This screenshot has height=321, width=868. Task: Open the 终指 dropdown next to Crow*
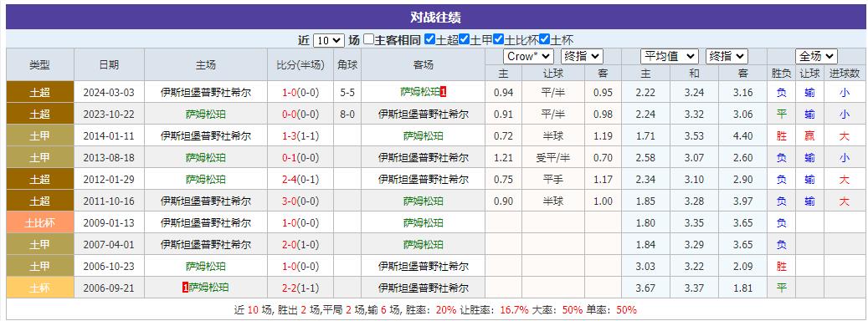pyautogui.click(x=582, y=56)
